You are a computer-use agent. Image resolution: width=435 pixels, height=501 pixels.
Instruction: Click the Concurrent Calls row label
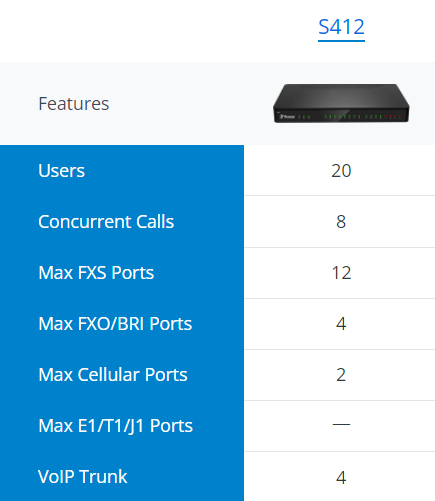[x=106, y=222]
